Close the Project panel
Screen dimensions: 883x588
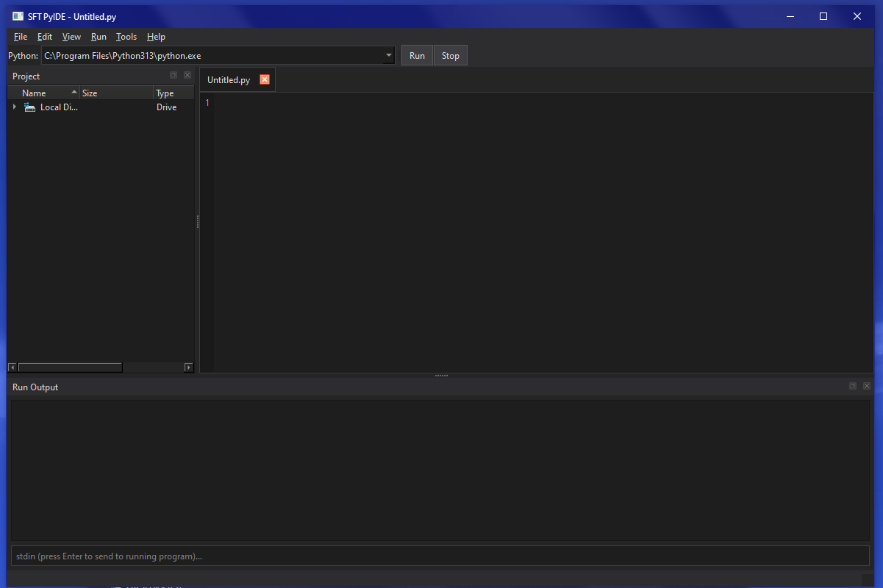coord(187,76)
